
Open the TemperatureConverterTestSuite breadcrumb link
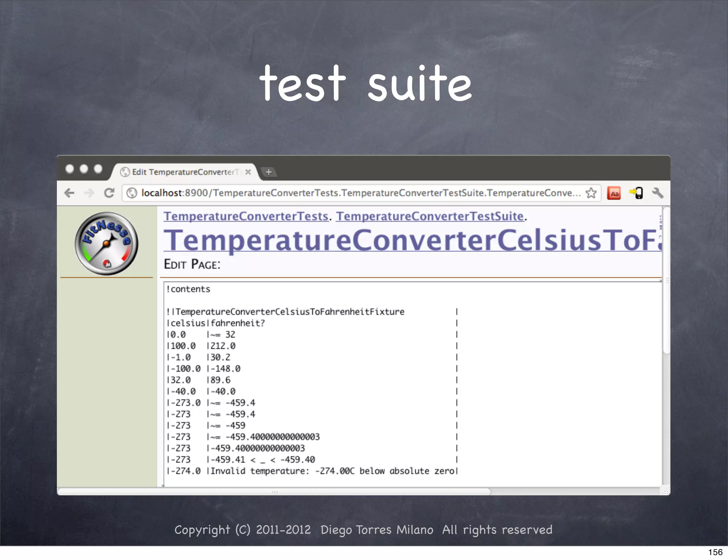(x=430, y=216)
